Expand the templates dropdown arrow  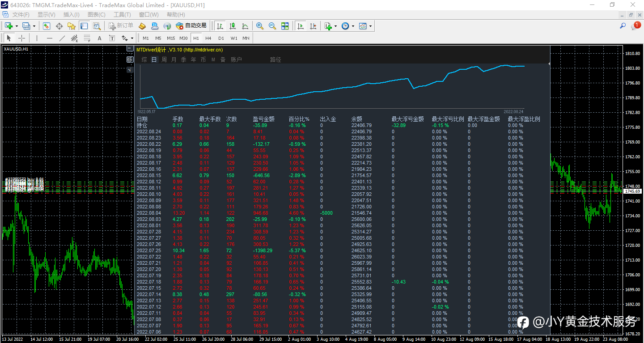tap(370, 26)
